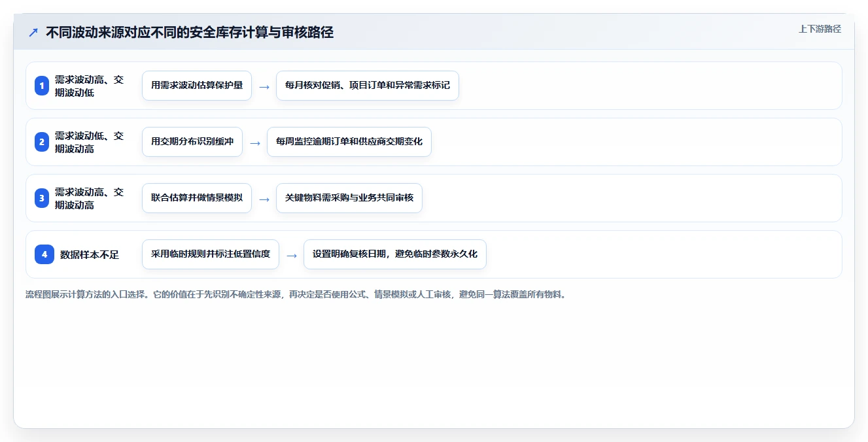Click the box 设置明确复核日期，避免临时参数永久化
This screenshot has height=442, width=868.
click(395, 254)
